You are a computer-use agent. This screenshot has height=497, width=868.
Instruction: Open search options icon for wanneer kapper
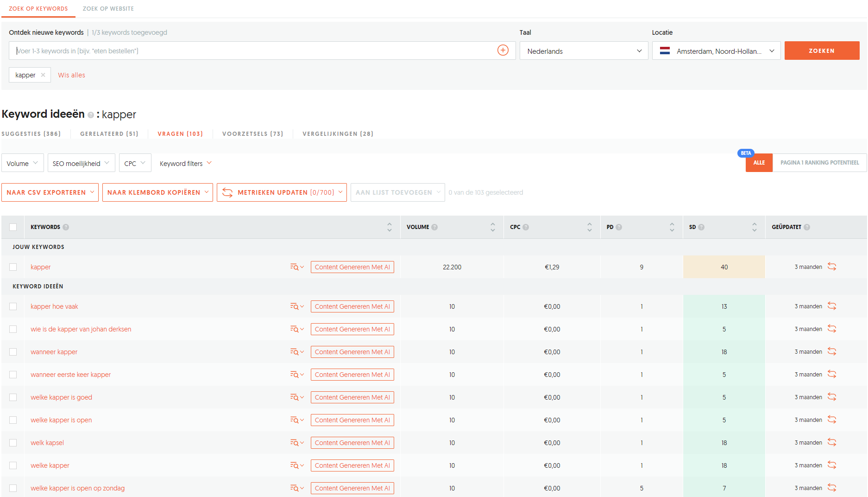click(x=297, y=352)
